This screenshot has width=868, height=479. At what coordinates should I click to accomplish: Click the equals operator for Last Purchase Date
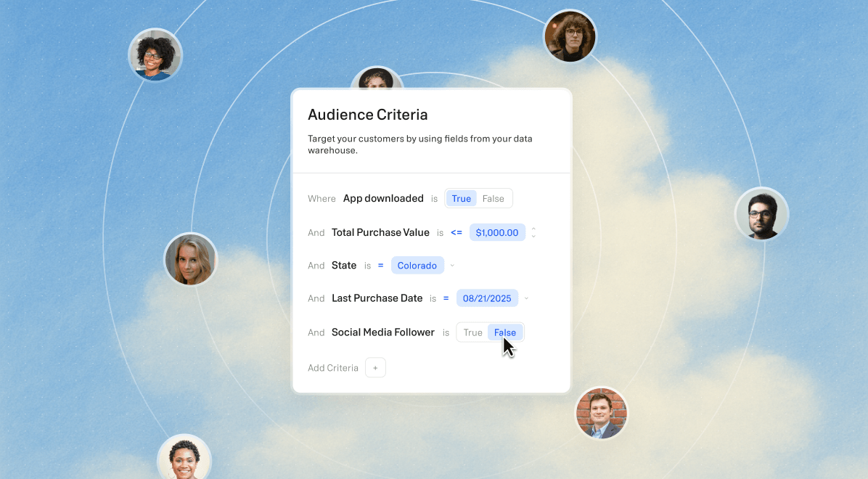click(446, 298)
